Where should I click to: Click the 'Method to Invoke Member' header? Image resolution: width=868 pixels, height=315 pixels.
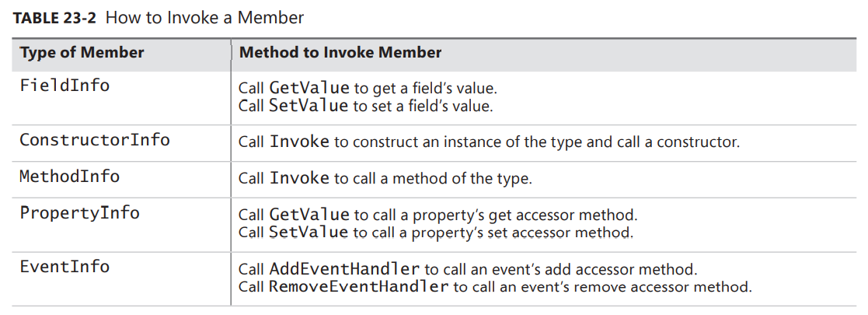[x=340, y=53]
